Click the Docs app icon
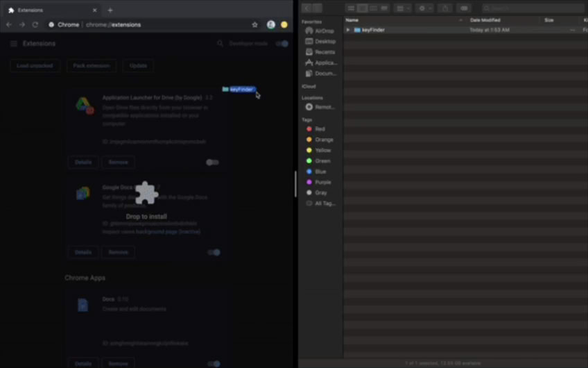The image size is (588, 368). point(83,305)
